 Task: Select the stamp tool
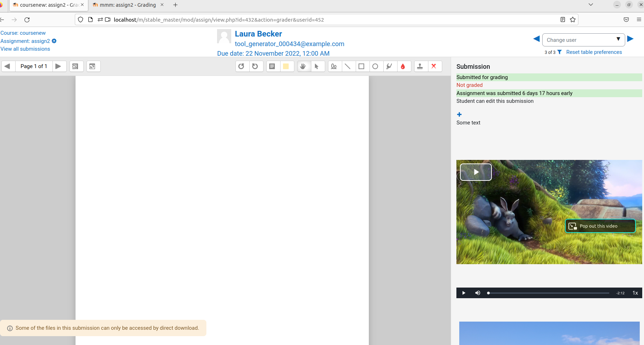[x=420, y=66]
